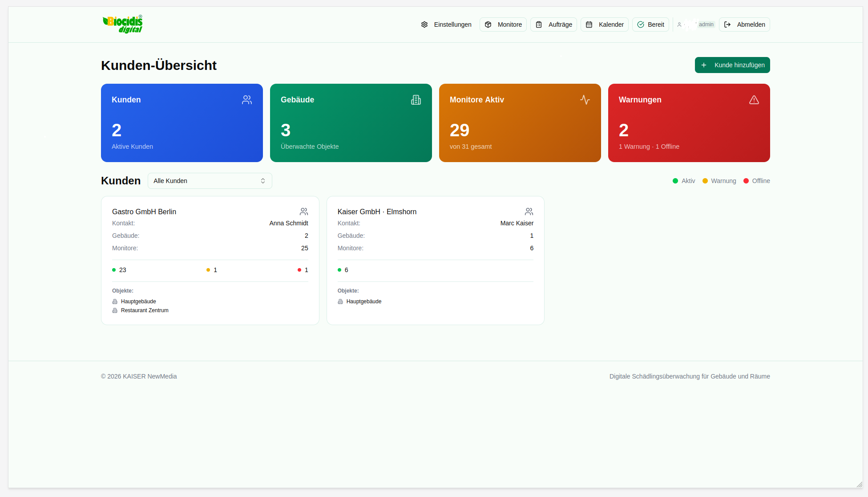This screenshot has width=868, height=497.
Task: Click the Monitore value 25 in Gastro card
Action: [x=305, y=248]
